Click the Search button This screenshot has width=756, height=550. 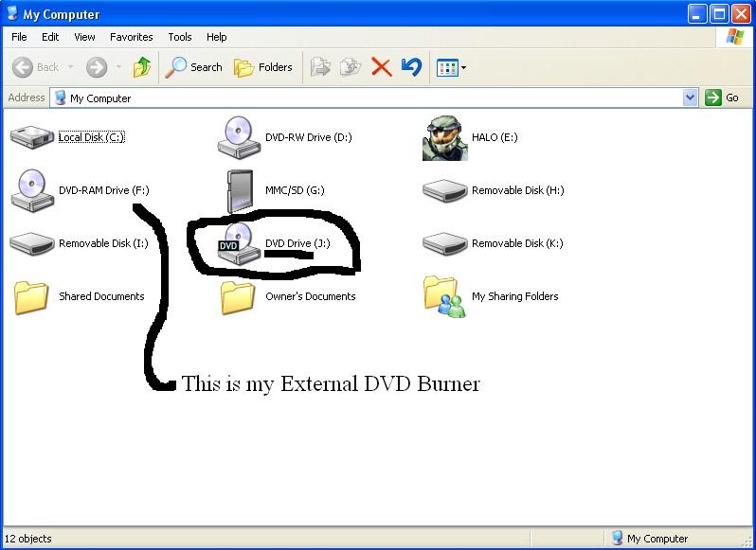coord(193,67)
